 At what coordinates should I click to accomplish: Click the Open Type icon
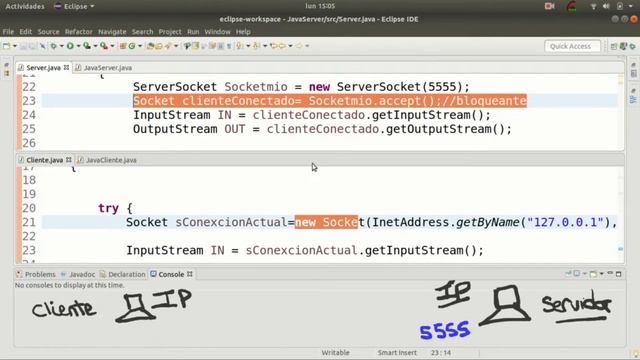150,46
